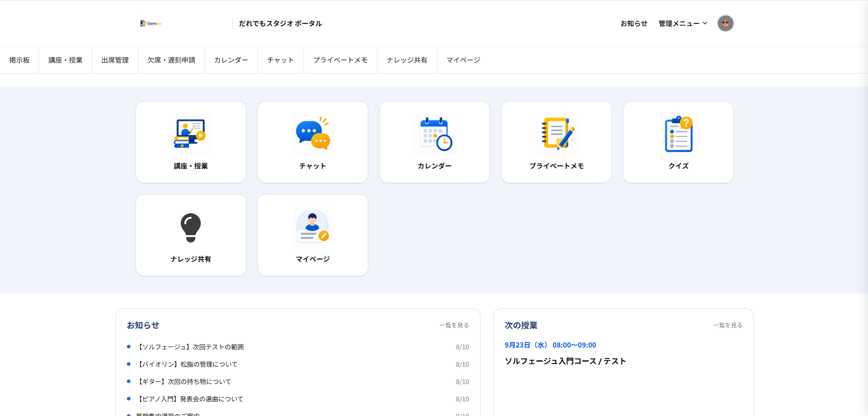Click the 次の授業 panel heading
The image size is (868, 416).
[521, 325]
